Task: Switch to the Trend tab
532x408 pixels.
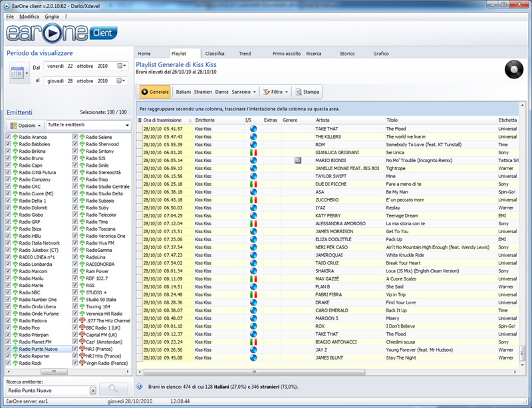Action: coord(245,54)
